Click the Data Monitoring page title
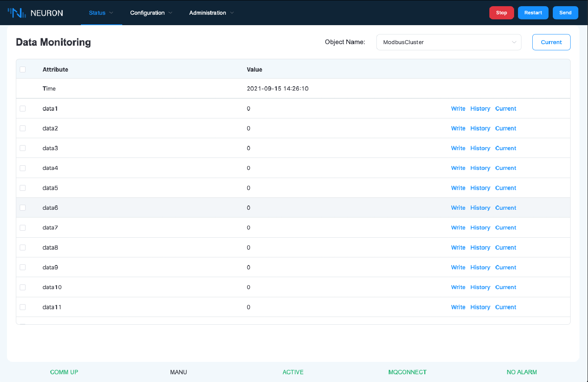 point(53,42)
